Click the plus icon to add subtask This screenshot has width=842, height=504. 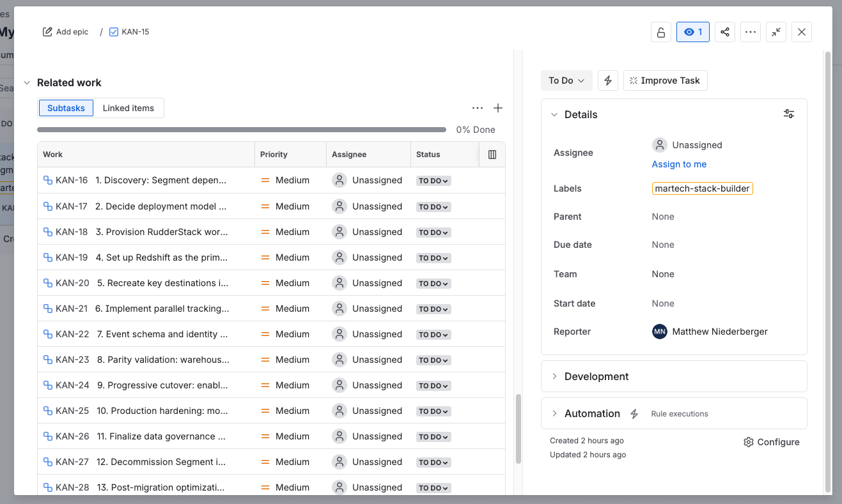(x=498, y=108)
